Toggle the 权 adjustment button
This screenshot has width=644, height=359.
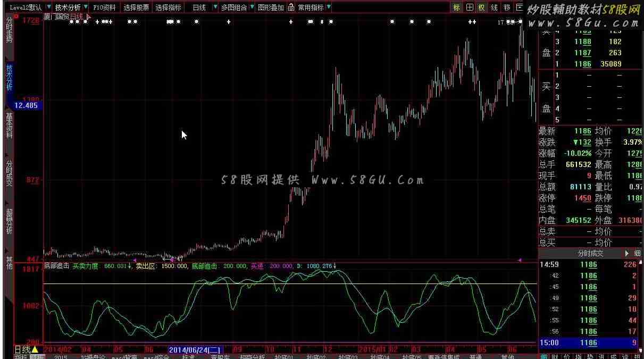(x=482, y=7)
